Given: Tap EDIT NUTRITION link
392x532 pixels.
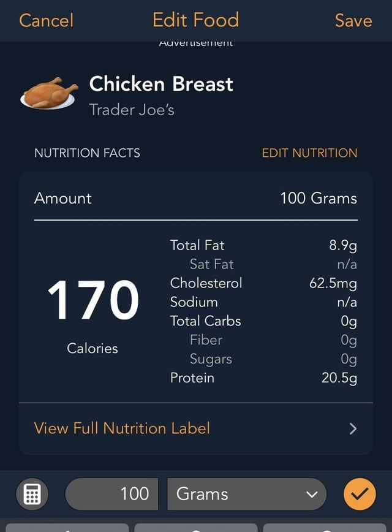Looking at the screenshot, I should (x=309, y=153).
